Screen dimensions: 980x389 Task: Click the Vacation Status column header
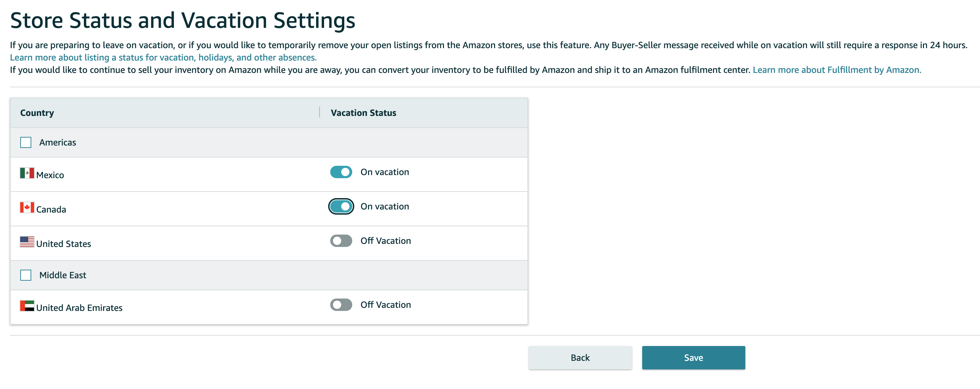coord(363,113)
